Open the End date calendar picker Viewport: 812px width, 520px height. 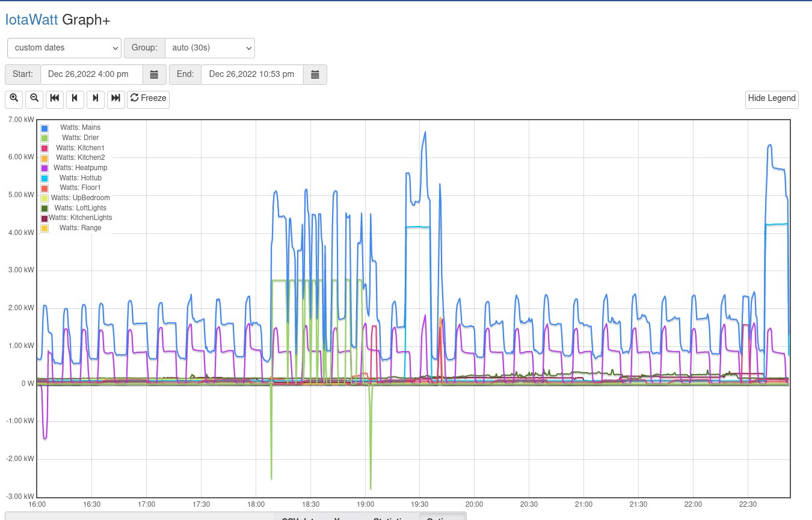click(x=315, y=75)
